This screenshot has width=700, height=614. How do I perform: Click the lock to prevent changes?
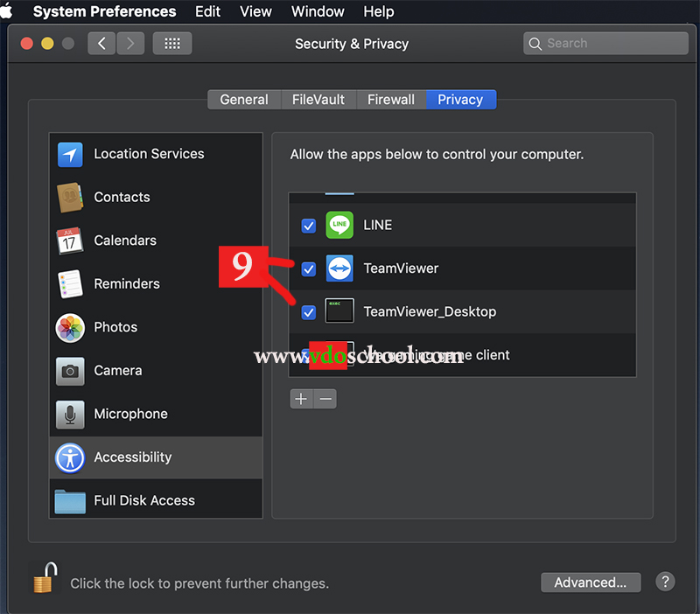click(45, 577)
